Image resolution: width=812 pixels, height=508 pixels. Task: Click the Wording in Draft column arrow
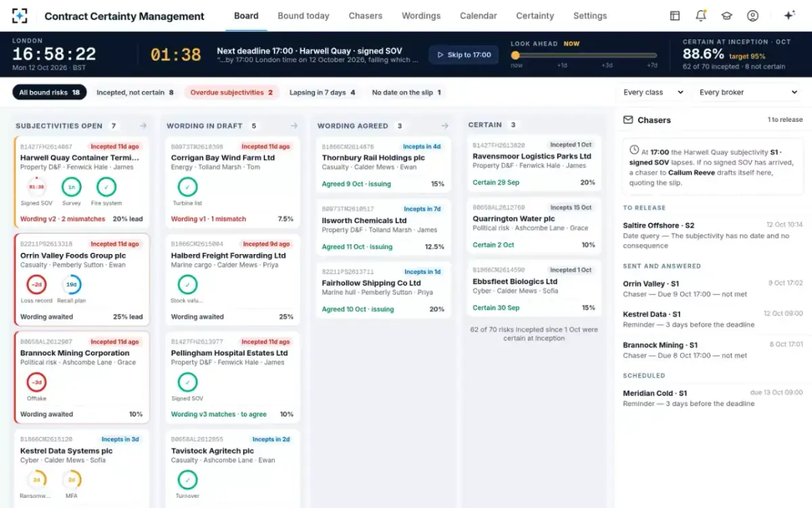coord(294,125)
